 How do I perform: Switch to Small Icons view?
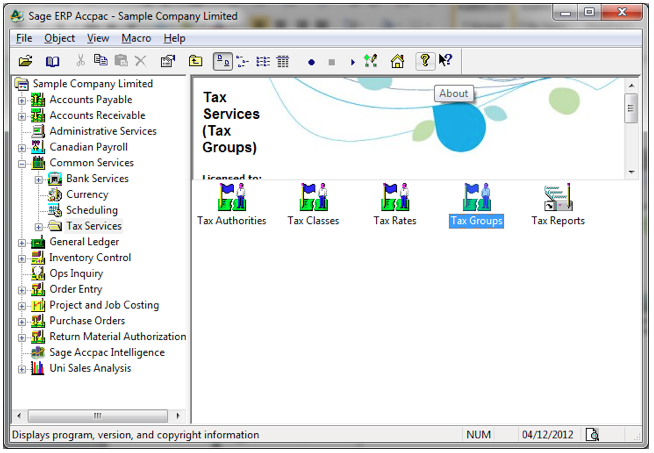point(242,62)
